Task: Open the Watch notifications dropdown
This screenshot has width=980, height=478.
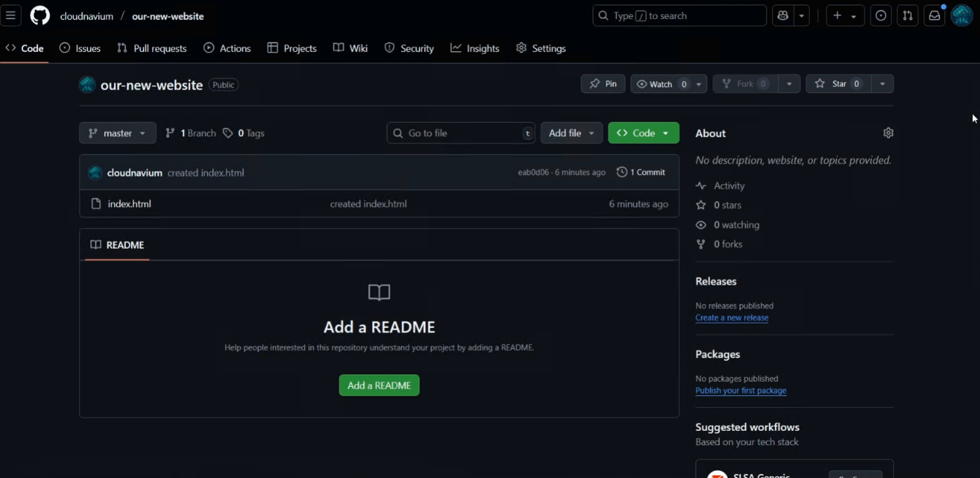Action: pos(669,84)
